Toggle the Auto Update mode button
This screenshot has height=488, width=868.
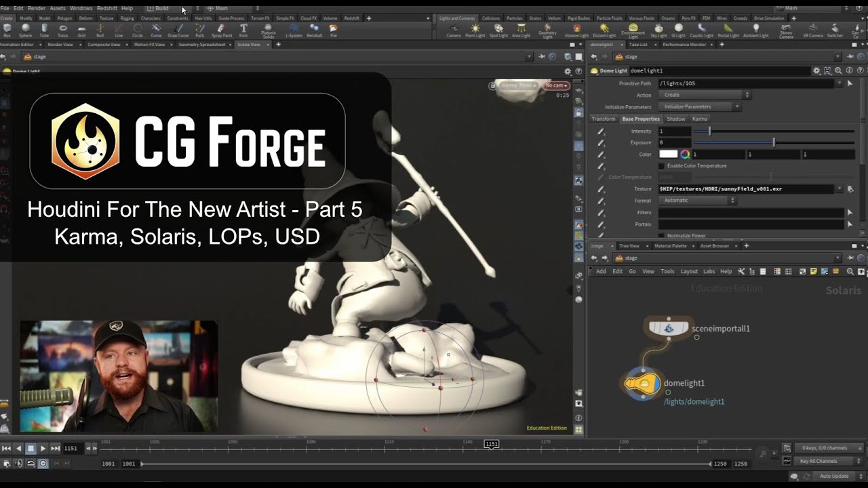[833, 476]
